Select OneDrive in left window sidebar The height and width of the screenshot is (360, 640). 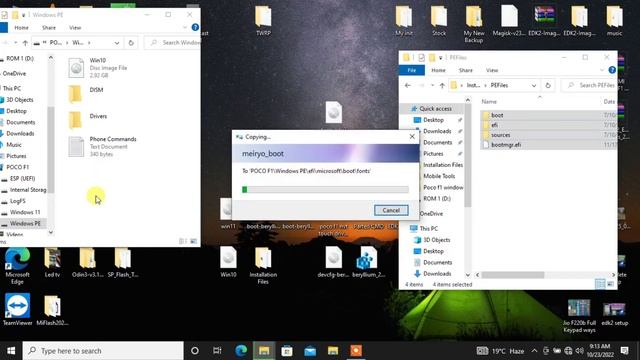[x=14, y=73]
